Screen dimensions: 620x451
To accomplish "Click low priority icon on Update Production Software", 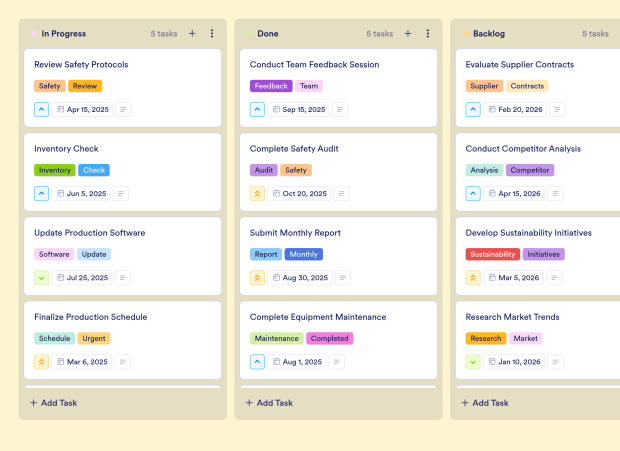I will tap(42, 278).
